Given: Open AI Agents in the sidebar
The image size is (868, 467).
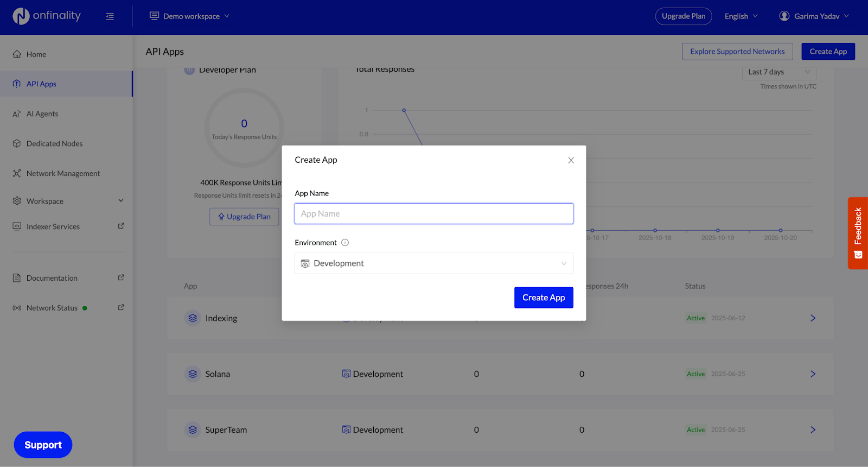Looking at the screenshot, I should 66,113.
